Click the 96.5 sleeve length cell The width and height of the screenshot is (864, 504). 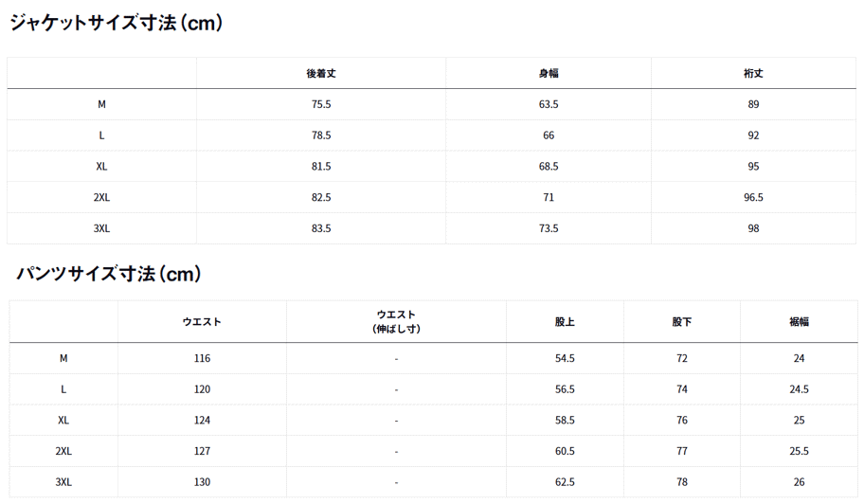(x=753, y=197)
